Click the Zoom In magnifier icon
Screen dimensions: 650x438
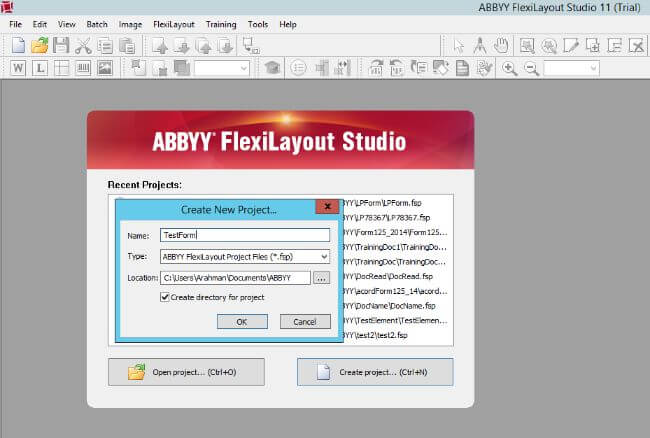(x=509, y=68)
